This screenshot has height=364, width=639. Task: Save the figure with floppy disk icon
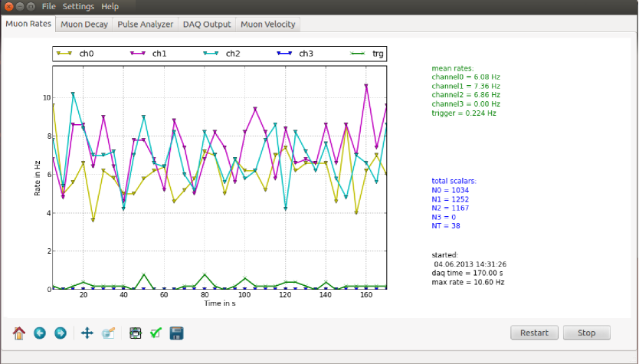pyautogui.click(x=176, y=333)
